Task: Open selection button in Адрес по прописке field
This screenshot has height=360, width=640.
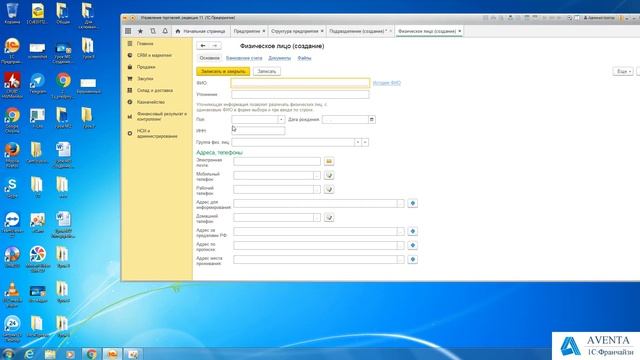Action: tap(400, 245)
